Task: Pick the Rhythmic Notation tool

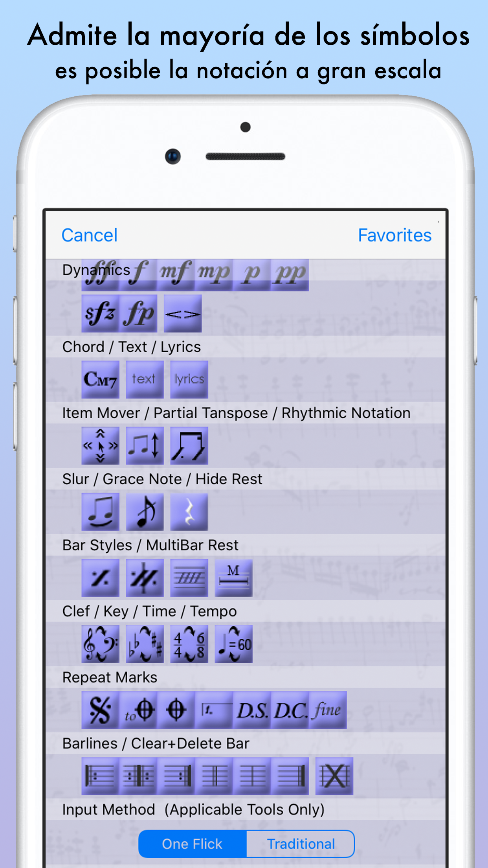Action: click(x=189, y=445)
